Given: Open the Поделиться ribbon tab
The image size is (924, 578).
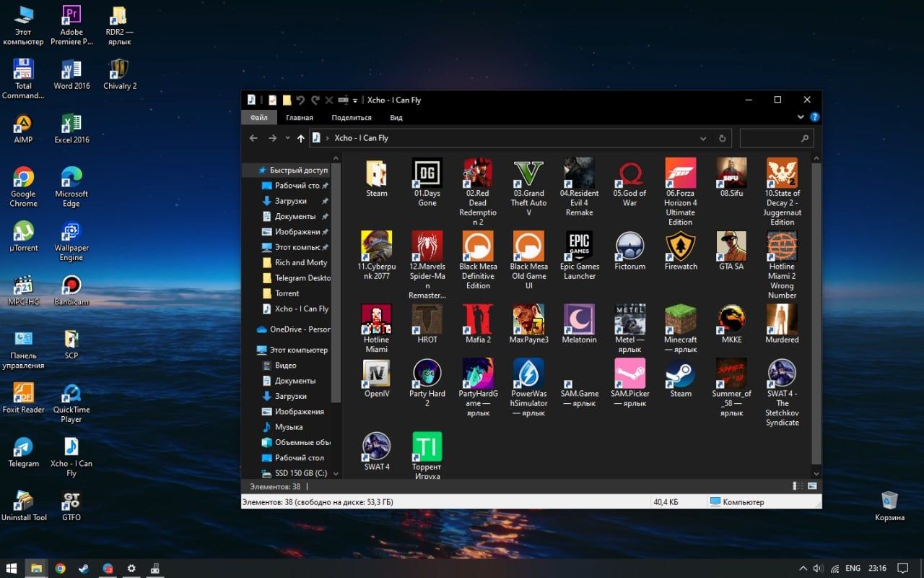Looking at the screenshot, I should (x=352, y=118).
